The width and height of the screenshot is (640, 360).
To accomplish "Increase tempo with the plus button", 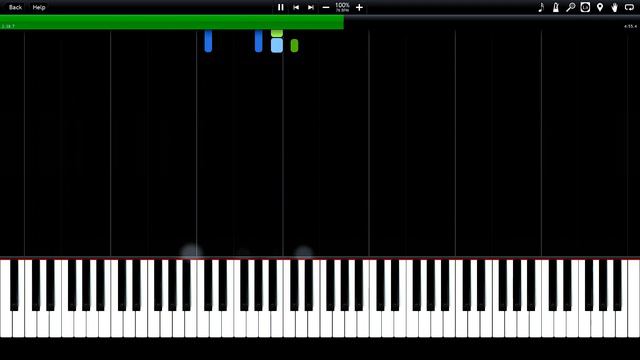I will 359,7.
